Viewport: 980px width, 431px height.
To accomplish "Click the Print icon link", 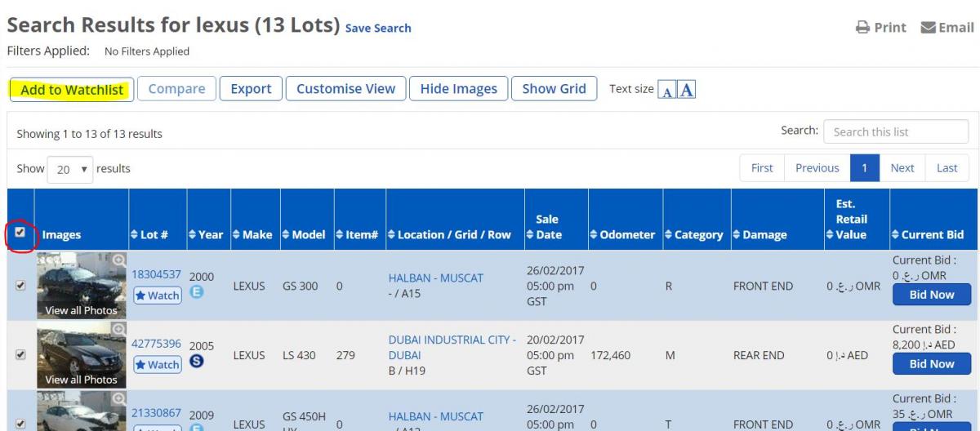I will pos(879,28).
